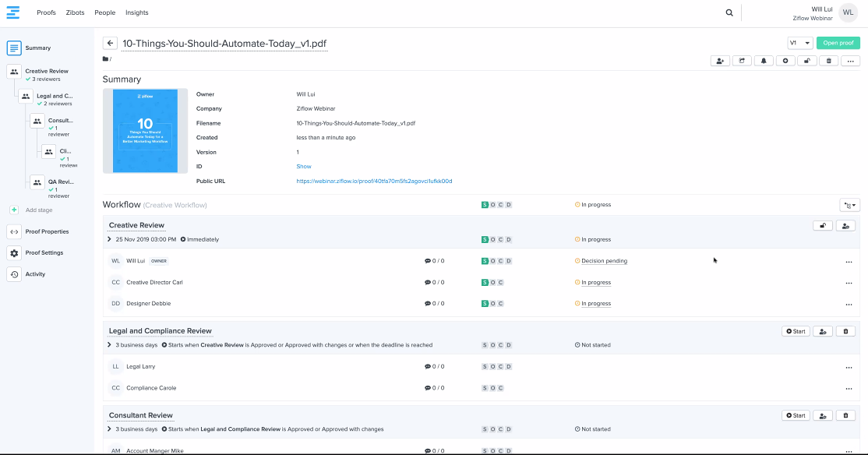The height and width of the screenshot is (455, 868).
Task: Open the Zibots menu
Action: point(75,13)
